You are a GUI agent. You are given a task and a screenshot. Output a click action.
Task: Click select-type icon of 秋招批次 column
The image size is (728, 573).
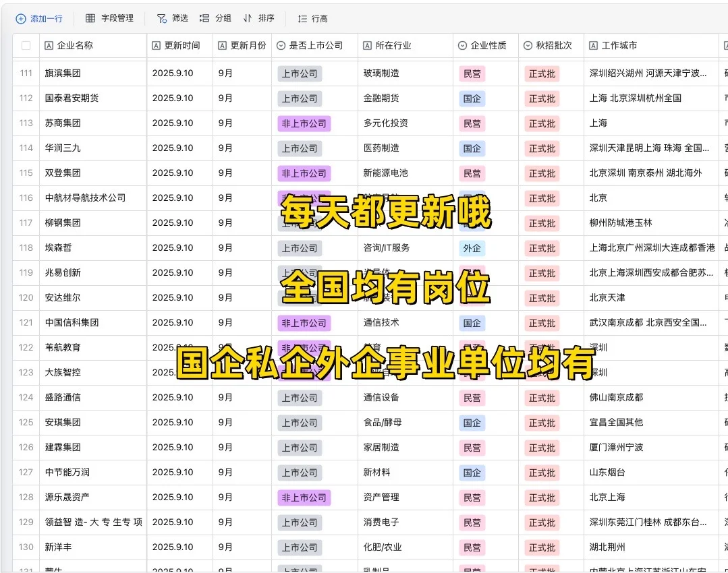(528, 45)
